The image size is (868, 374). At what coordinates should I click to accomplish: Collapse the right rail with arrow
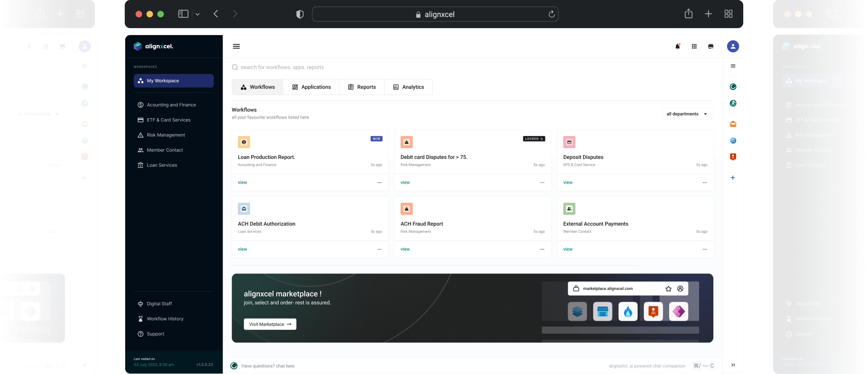click(733, 365)
